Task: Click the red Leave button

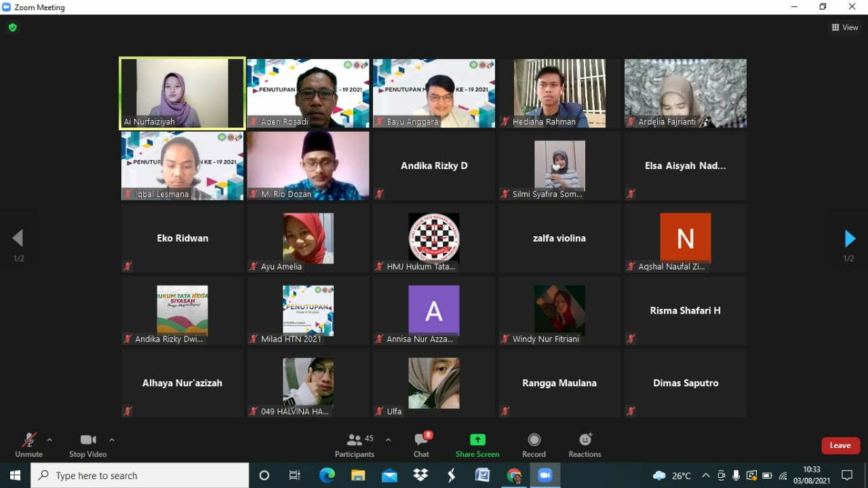Action: [x=840, y=445]
